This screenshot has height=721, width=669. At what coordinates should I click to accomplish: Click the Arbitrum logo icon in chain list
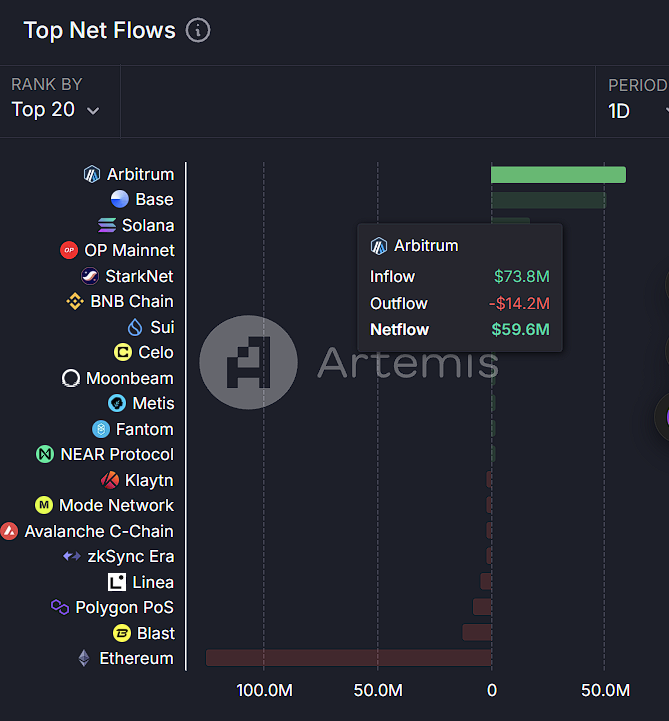click(x=92, y=174)
